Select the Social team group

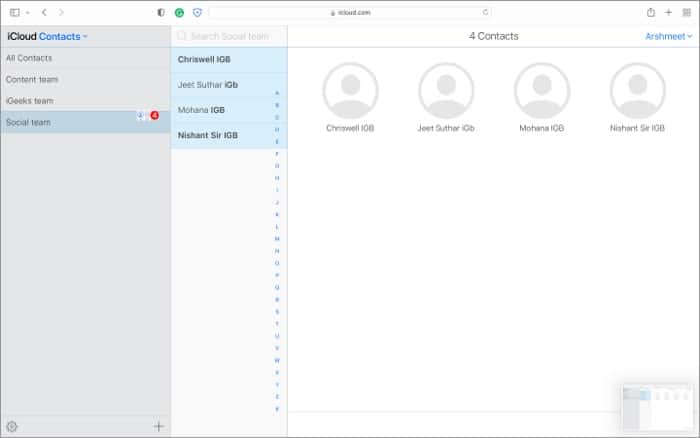tap(85, 122)
